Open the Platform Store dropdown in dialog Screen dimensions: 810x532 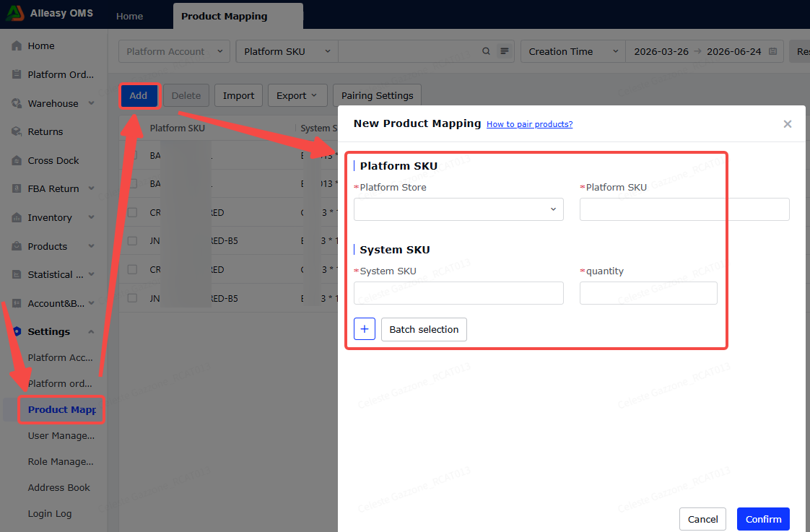(x=458, y=209)
